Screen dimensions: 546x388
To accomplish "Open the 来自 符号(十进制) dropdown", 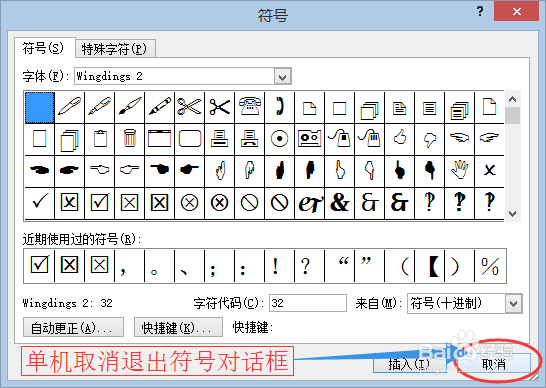I will [514, 303].
